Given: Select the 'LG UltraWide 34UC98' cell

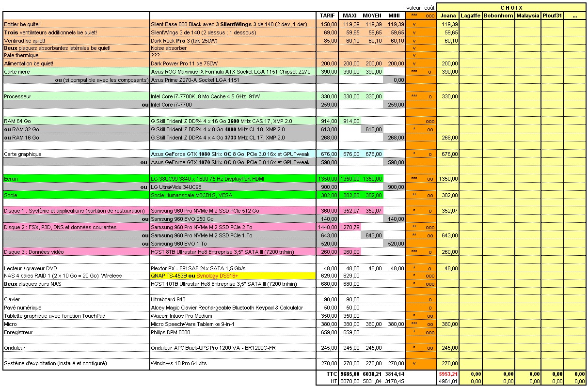Looking at the screenshot, I should click(x=233, y=187).
